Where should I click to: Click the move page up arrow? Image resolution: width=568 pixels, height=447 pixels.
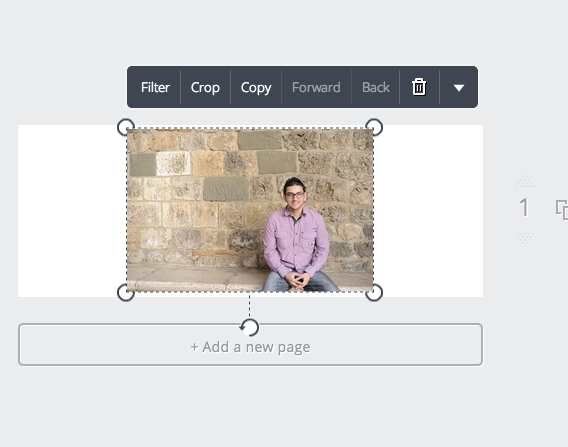point(525,181)
